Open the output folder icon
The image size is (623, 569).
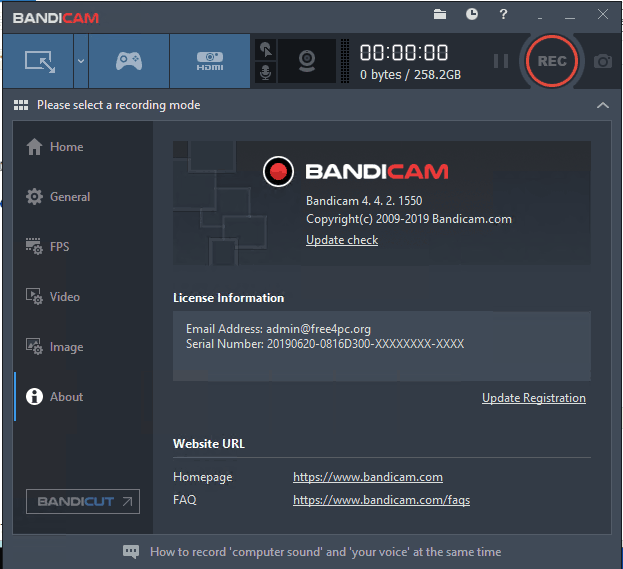[x=441, y=15]
